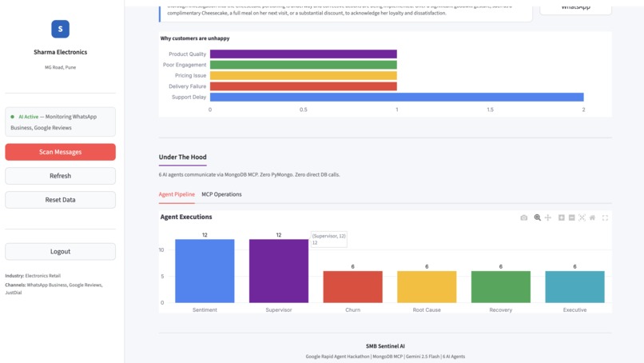Click the 'Executive' x-axis label
The image size is (644, 363).
tap(575, 310)
